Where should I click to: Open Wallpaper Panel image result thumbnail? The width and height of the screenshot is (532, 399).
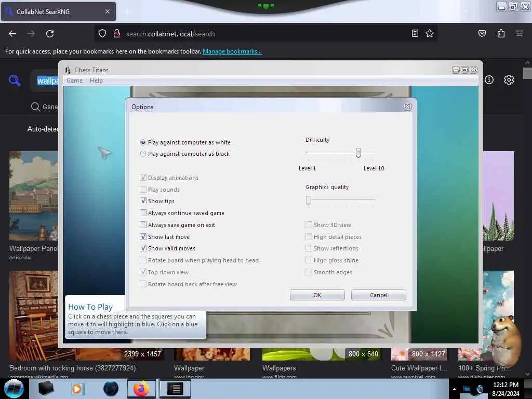34,196
